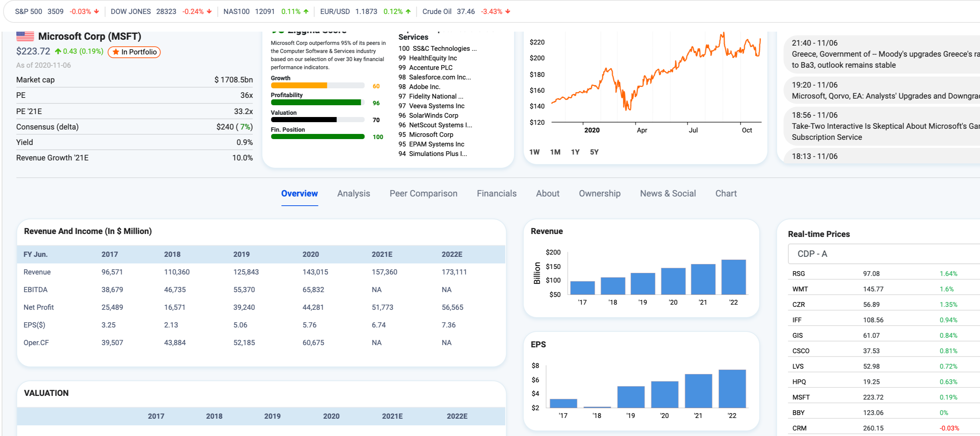Click the 2021E column header in revenue table
The width and height of the screenshot is (980, 436).
click(x=382, y=254)
